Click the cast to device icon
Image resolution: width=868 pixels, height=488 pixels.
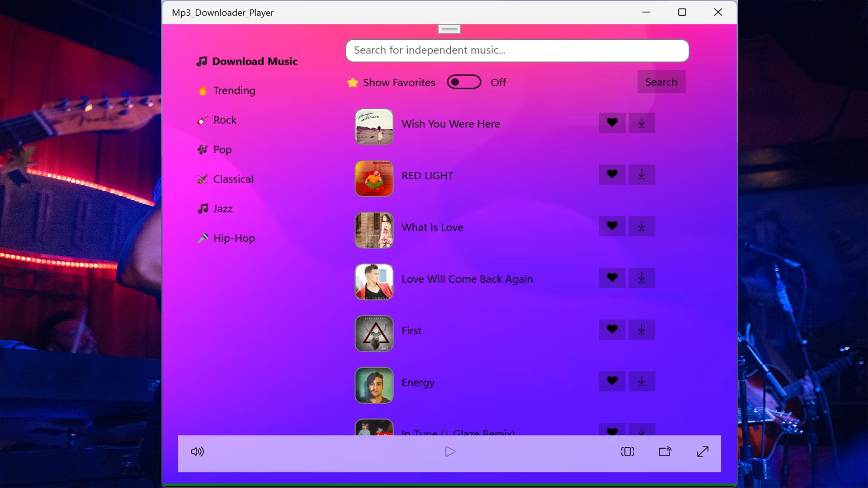(x=665, y=451)
